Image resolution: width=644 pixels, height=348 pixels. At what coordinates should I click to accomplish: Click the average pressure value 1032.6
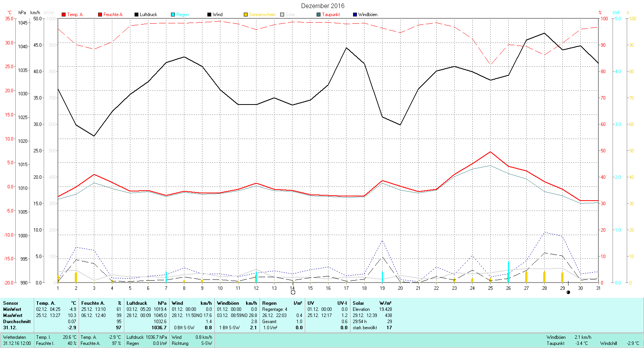(160, 322)
